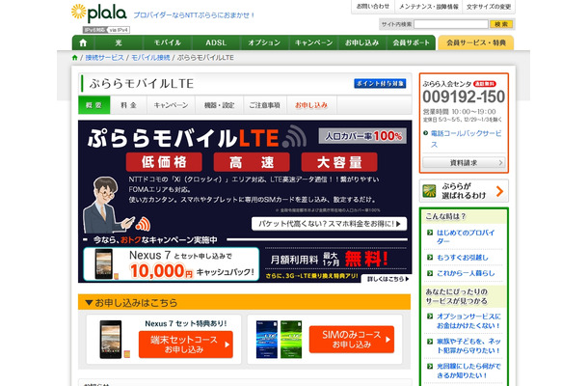Screen dimensions: 588x386
Task: Click the yellow 検索 button
Action: pyautogui.click(x=501, y=24)
